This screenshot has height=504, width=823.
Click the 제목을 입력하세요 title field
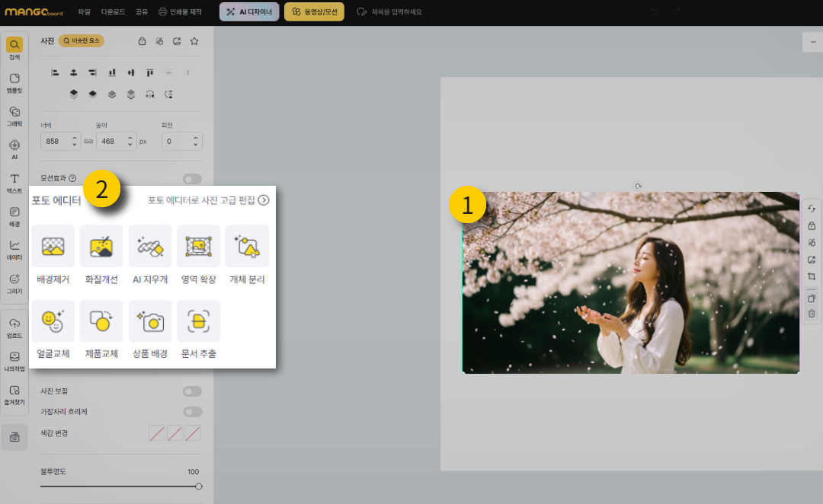[395, 12]
